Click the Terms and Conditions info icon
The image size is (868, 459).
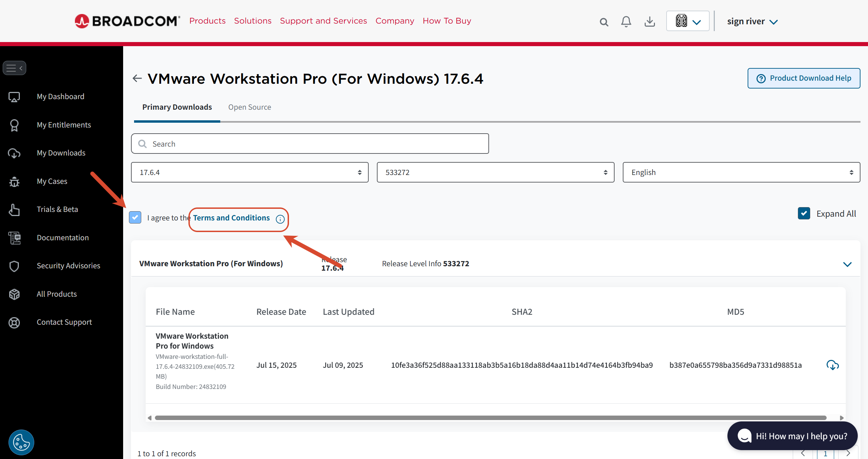(x=280, y=219)
